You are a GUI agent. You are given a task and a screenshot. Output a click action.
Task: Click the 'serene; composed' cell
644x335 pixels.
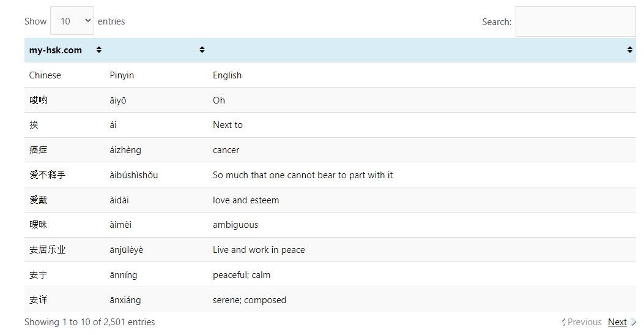click(x=250, y=300)
